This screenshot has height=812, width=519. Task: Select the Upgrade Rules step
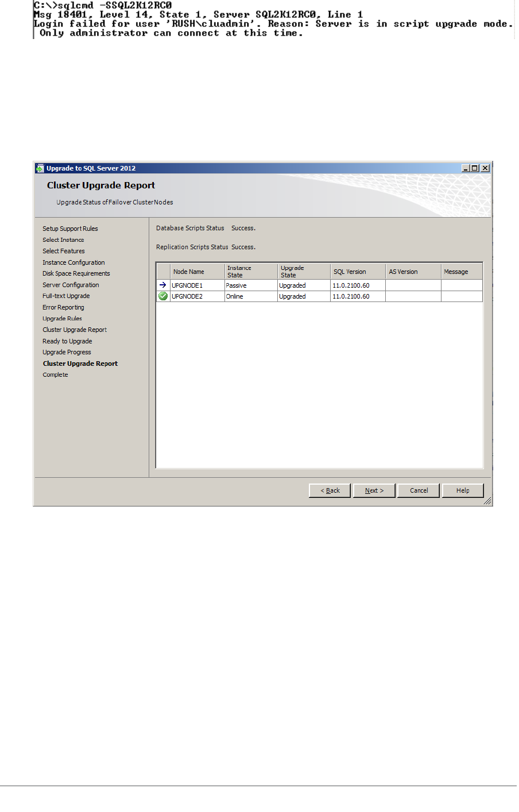coord(62,319)
